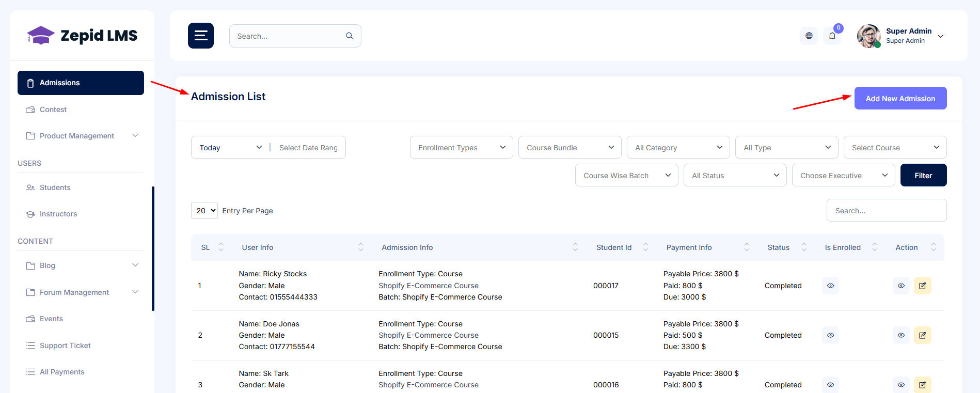
Task: Click the Select Date Range field
Action: [309, 148]
